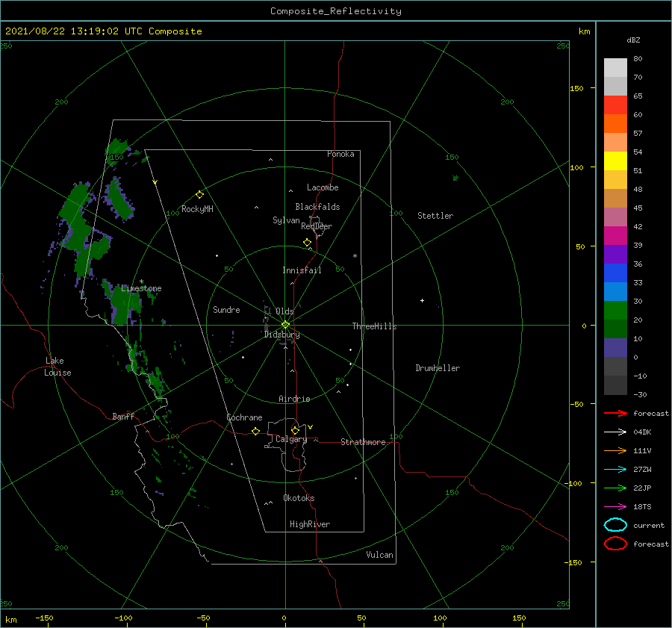672x628 pixels.
Task: Click the yellow diamond marker near RockyMH
Action: point(199,195)
